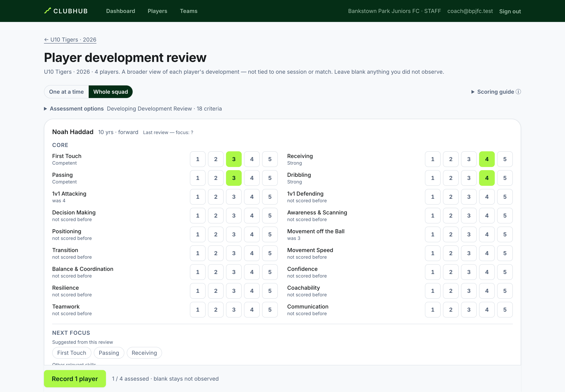
Task: Select Passing focus chip
Action: [x=109, y=353]
